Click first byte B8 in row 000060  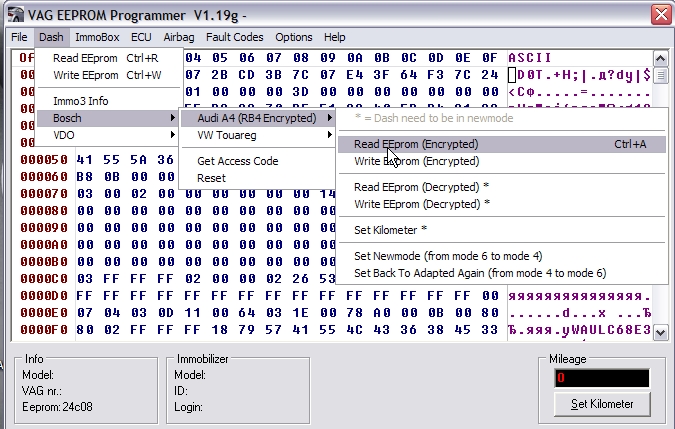point(85,177)
